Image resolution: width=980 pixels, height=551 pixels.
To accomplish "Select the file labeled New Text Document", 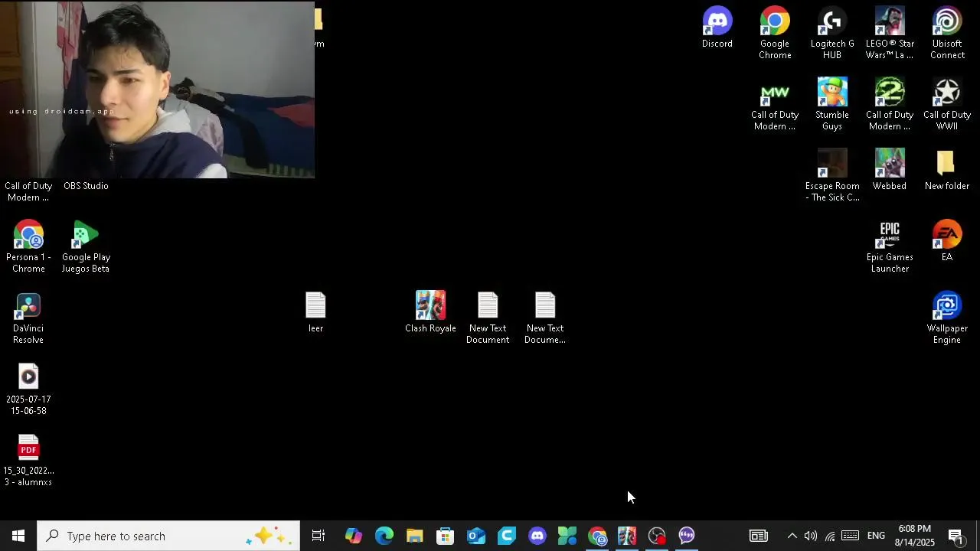I will 488,318.
